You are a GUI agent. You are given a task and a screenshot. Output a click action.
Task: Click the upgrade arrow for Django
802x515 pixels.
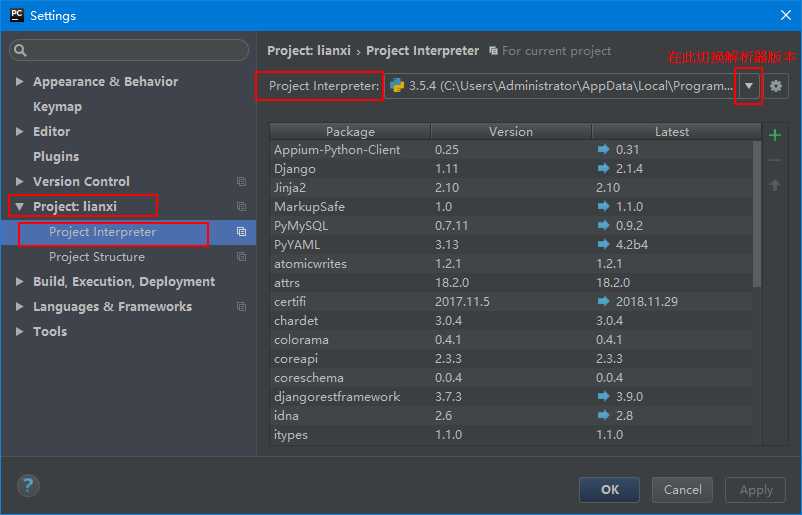[x=604, y=168]
